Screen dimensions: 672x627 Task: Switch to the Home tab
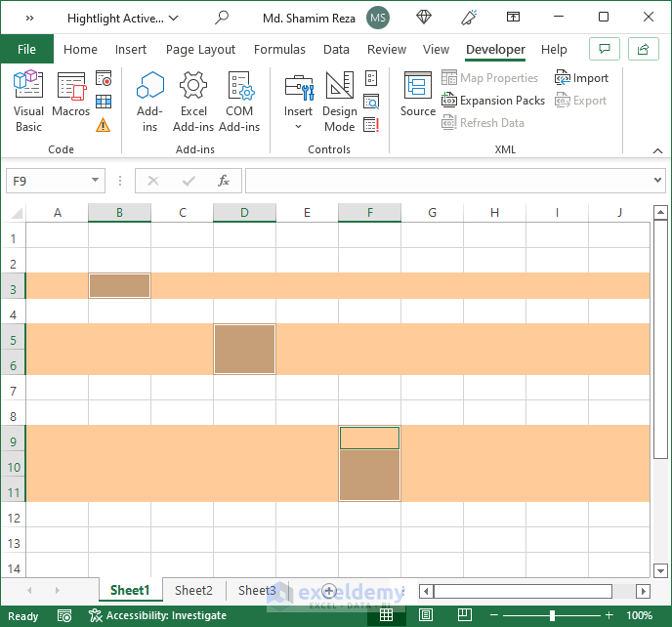(x=80, y=49)
